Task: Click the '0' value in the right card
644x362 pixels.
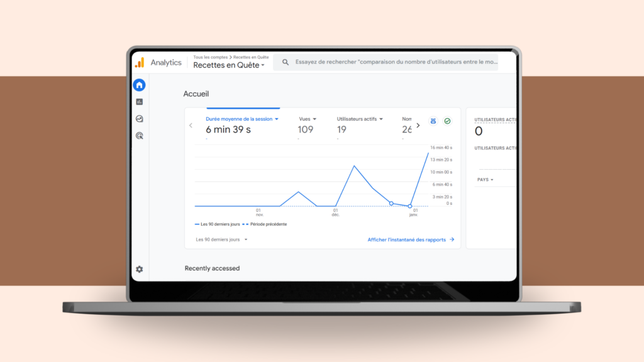Action: point(479,131)
